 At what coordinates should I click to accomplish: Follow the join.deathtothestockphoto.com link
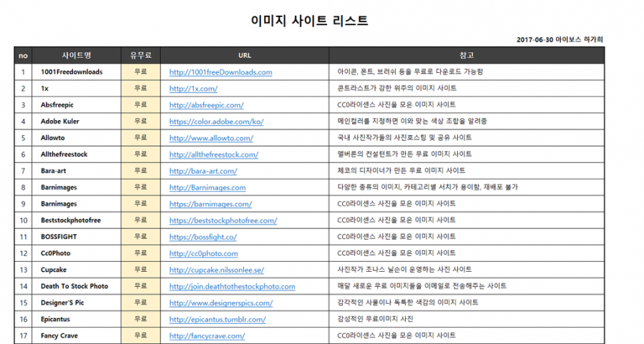click(232, 286)
